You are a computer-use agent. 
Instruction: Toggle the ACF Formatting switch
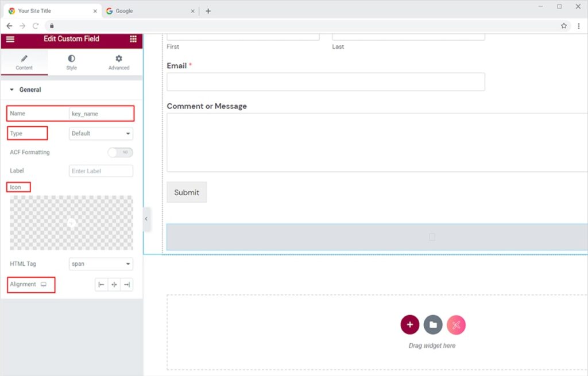coord(120,152)
